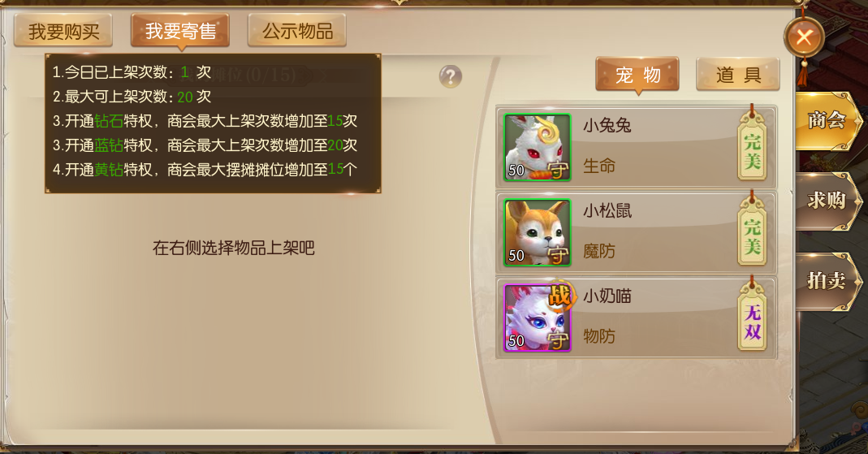This screenshot has height=454, width=868.
Task: Select the 小奶喵 cat pet portrait
Action: coord(537,318)
